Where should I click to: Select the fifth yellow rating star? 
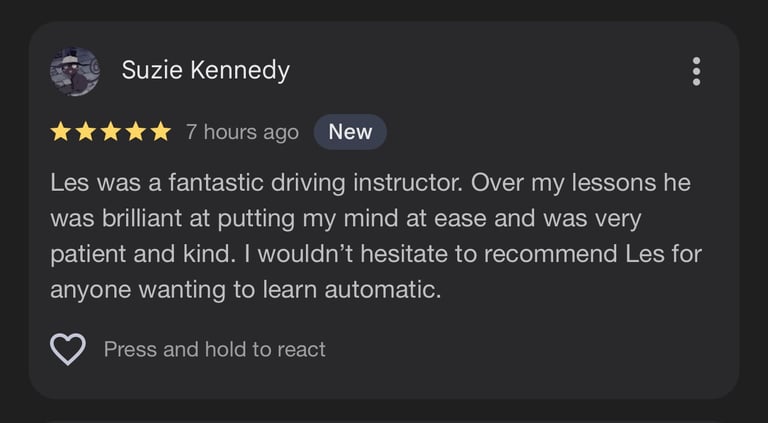click(x=160, y=132)
